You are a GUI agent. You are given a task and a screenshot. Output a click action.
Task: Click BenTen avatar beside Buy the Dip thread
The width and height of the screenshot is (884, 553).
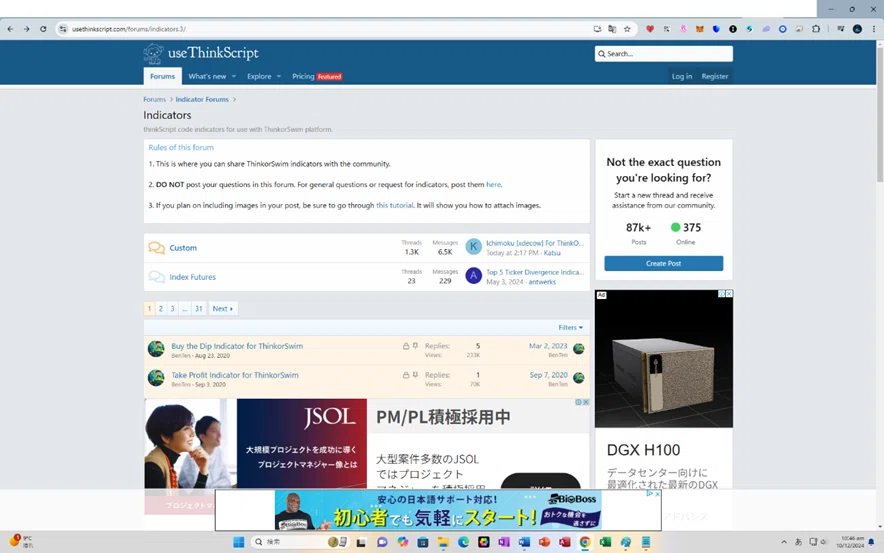(156, 349)
